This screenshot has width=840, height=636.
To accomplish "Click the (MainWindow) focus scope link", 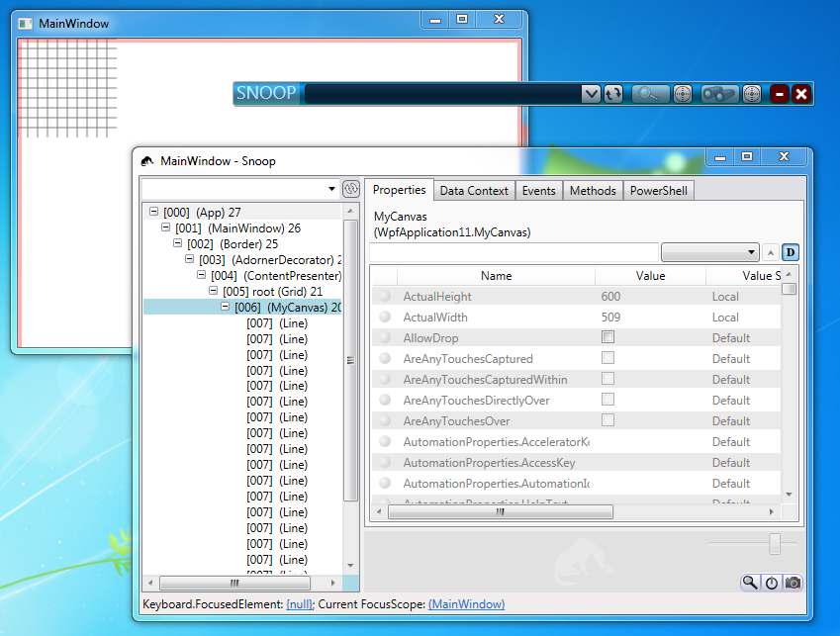I will (x=467, y=604).
